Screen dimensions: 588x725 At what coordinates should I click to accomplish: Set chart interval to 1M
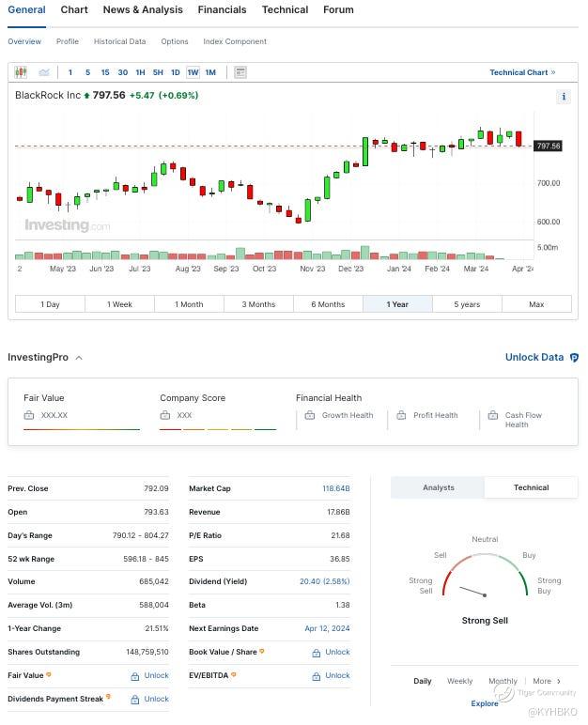210,72
